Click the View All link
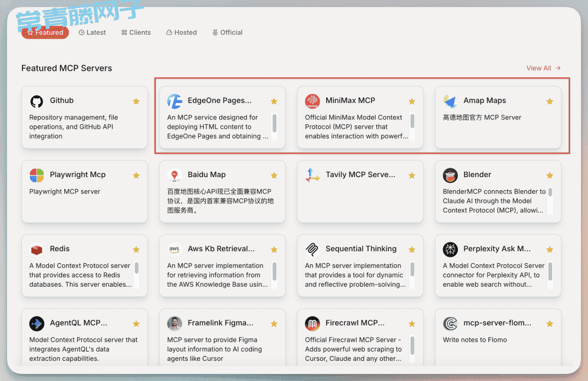Image resolution: width=588 pixels, height=381 pixels. 543,68
